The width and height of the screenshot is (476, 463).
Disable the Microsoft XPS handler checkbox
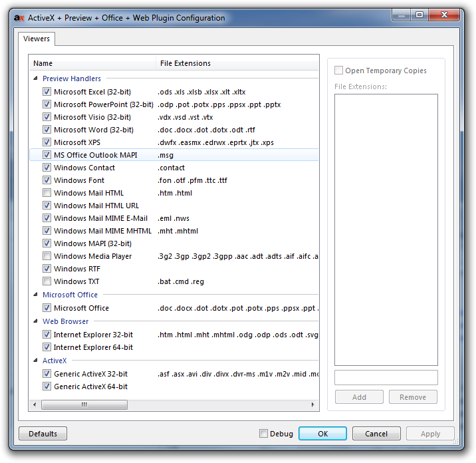[47, 142]
